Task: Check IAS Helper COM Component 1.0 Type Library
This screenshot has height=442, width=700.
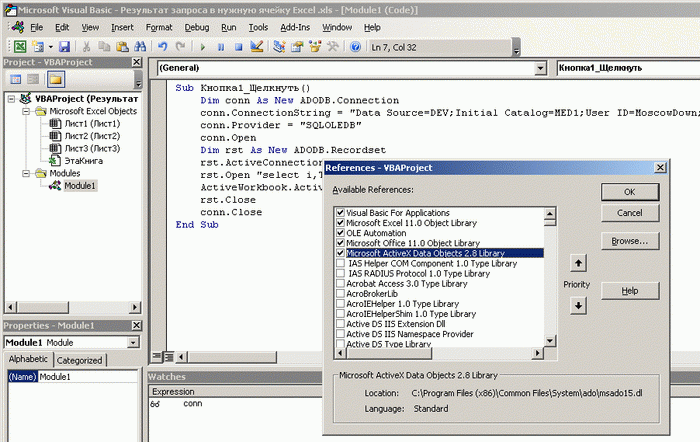Action: [340, 263]
